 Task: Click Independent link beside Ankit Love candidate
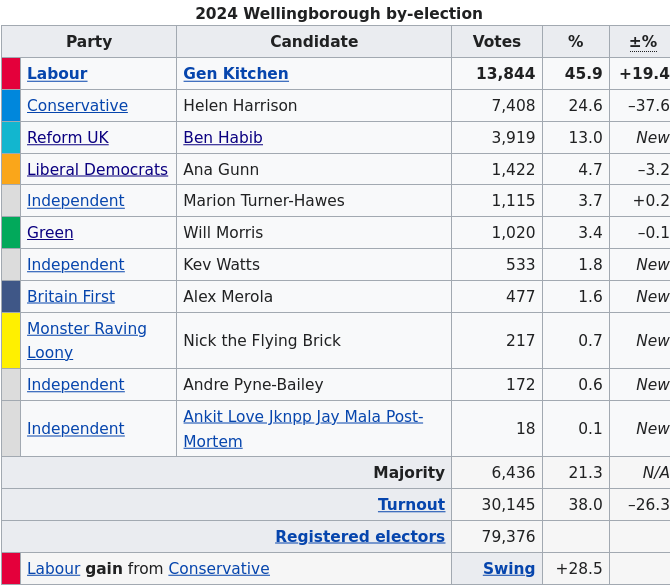tap(76, 429)
